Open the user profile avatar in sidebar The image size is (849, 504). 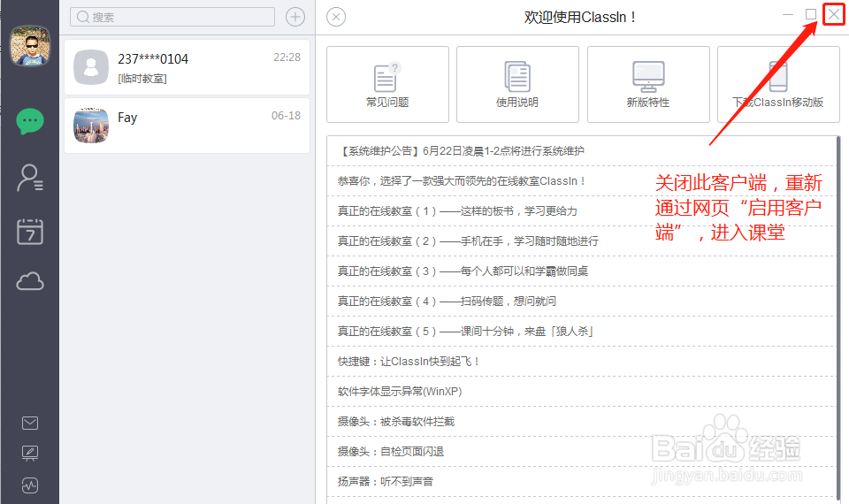tap(30, 46)
